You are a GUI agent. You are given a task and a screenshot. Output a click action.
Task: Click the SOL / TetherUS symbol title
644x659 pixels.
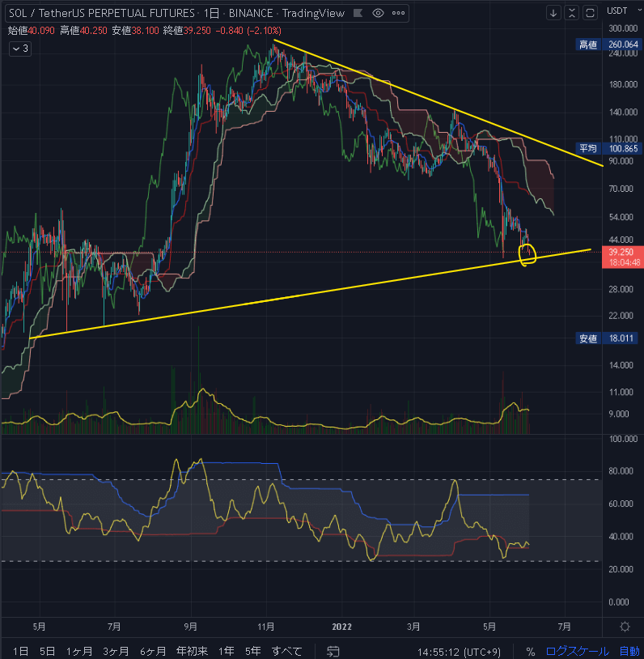point(102,14)
